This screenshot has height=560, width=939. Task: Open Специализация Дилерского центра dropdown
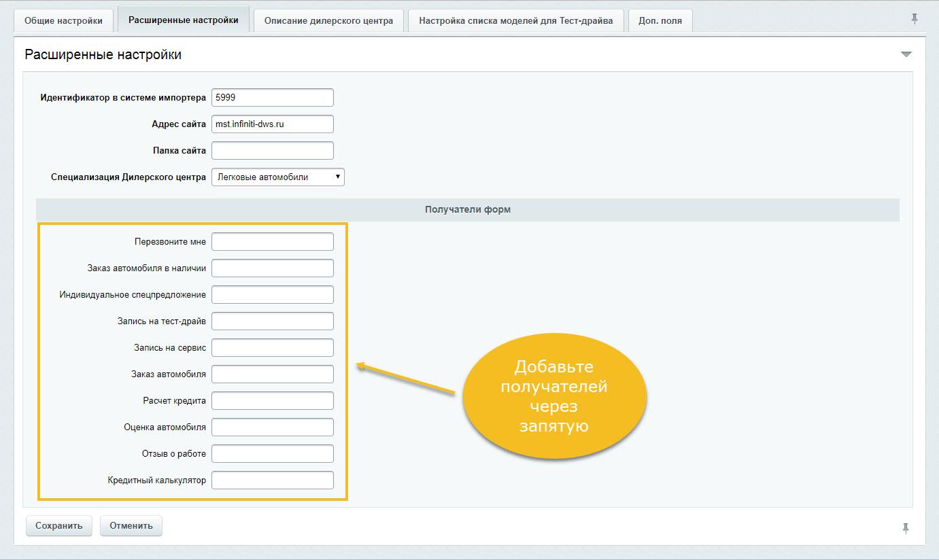tap(278, 177)
